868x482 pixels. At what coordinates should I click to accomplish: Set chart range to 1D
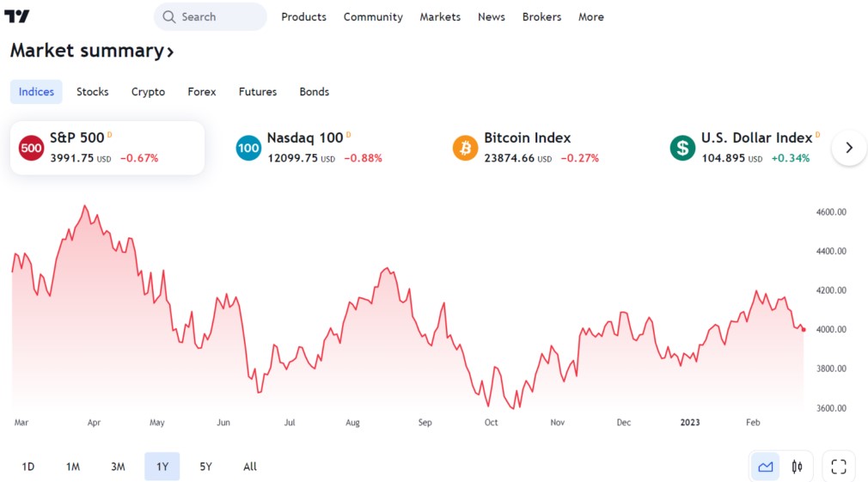click(x=28, y=467)
